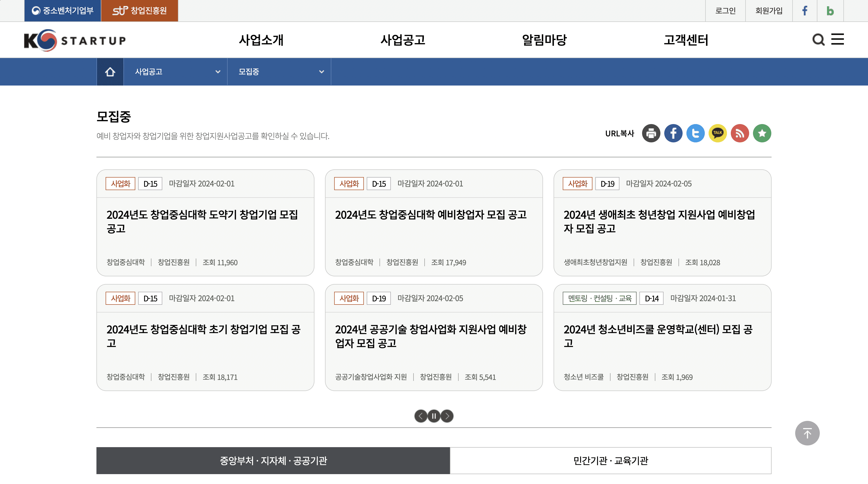Click 공공기술창업사업화 지원 label
This screenshot has width=868, height=484.
pos(371,377)
